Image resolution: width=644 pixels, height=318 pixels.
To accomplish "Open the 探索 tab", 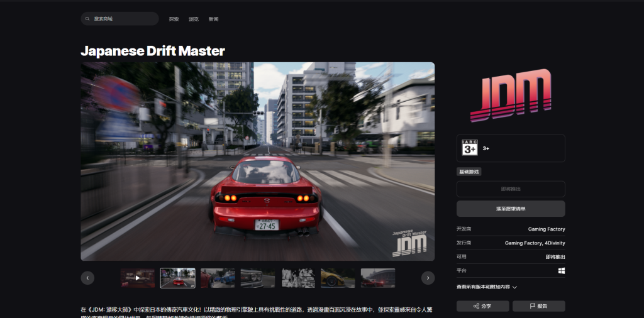I will tap(174, 19).
